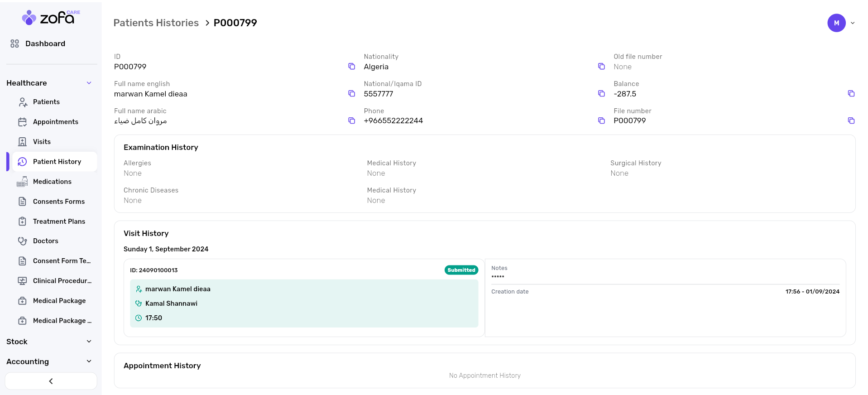Viewport: 868px width, 395px height.
Task: Navigate back to Patients Histories breadcrumb
Action: [x=156, y=23]
